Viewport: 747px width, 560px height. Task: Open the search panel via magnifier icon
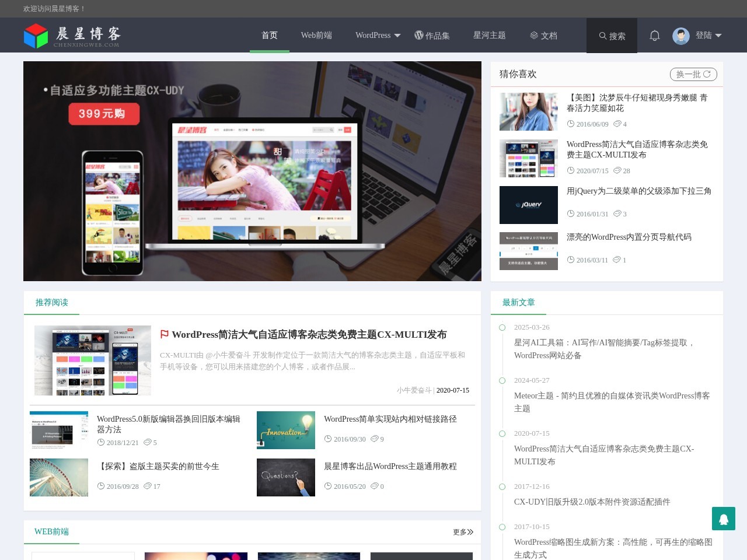click(x=612, y=36)
